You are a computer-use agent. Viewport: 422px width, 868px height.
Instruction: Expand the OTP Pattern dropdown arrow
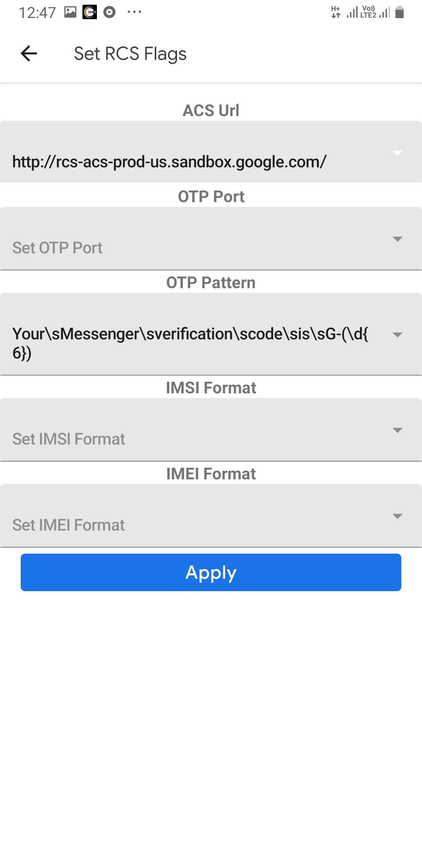397,335
